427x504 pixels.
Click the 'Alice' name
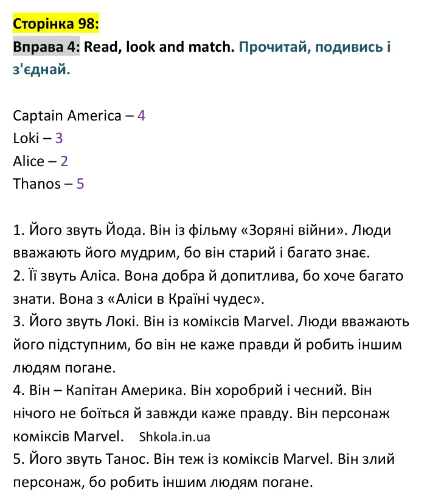click(29, 161)
